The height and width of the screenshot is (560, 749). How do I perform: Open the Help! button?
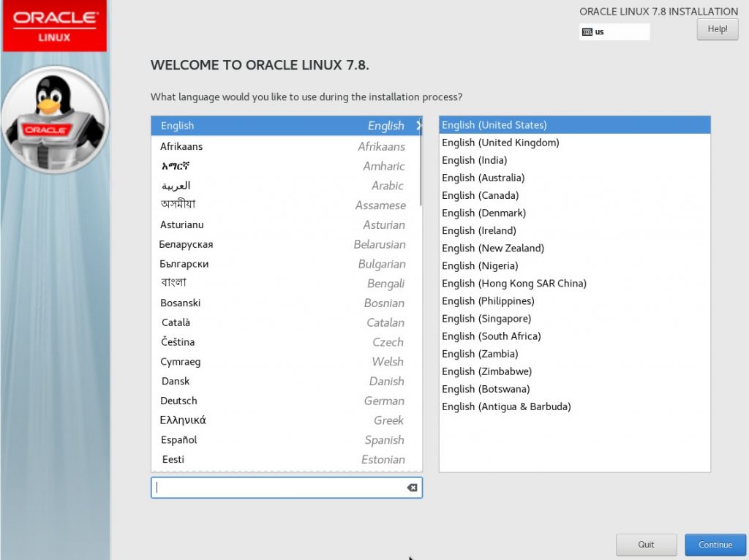(x=717, y=29)
